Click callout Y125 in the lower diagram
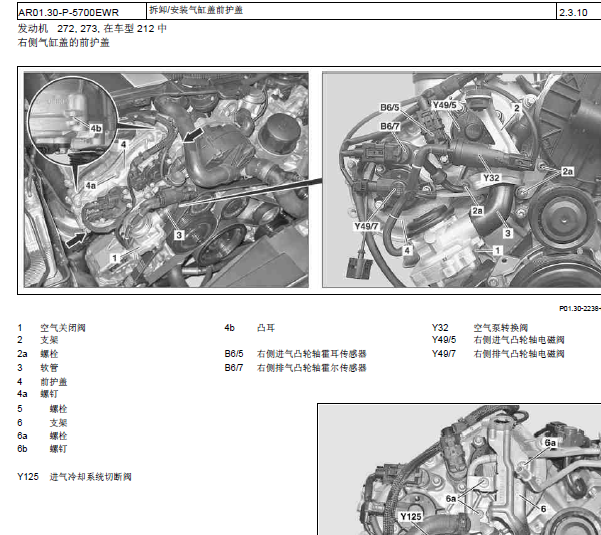Screen dimensions: 601x535 (x=411, y=517)
